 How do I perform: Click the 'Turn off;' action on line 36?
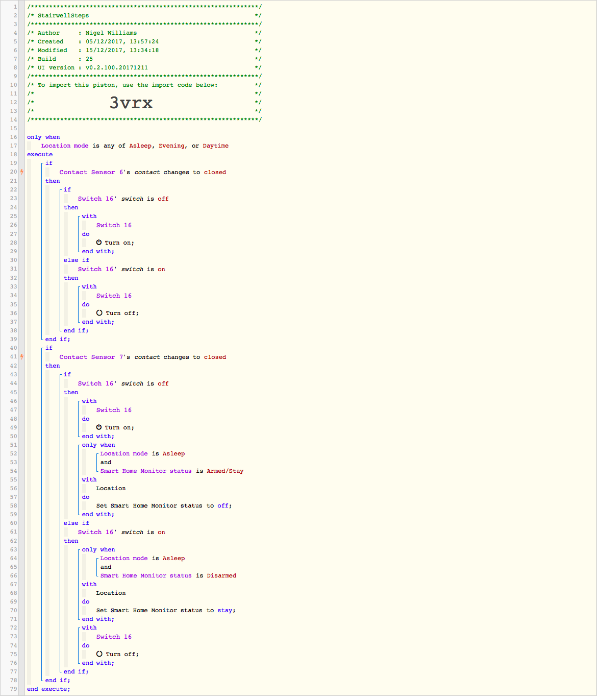(x=122, y=313)
